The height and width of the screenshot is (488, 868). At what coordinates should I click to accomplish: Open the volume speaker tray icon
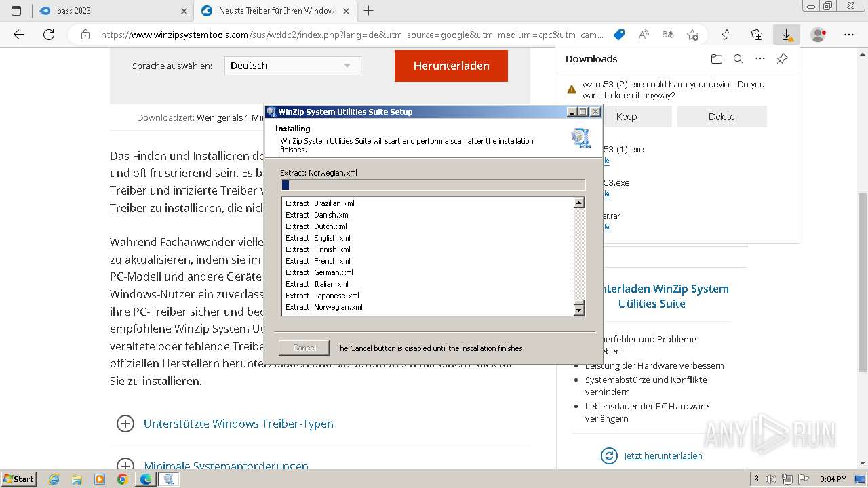tap(772, 479)
